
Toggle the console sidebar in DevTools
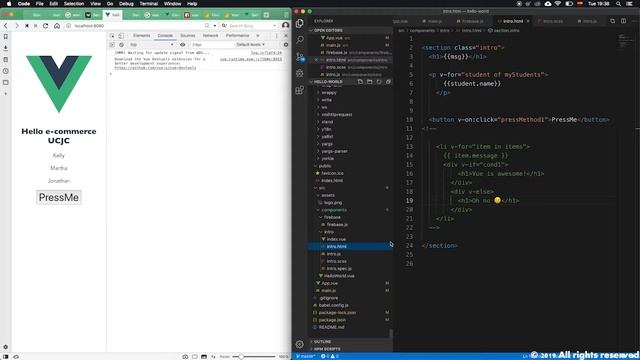click(112, 45)
